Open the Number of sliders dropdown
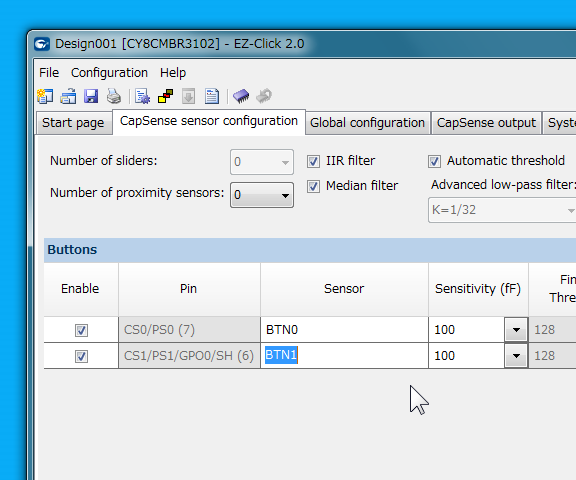Screen dimensions: 576x480 (x=262, y=162)
